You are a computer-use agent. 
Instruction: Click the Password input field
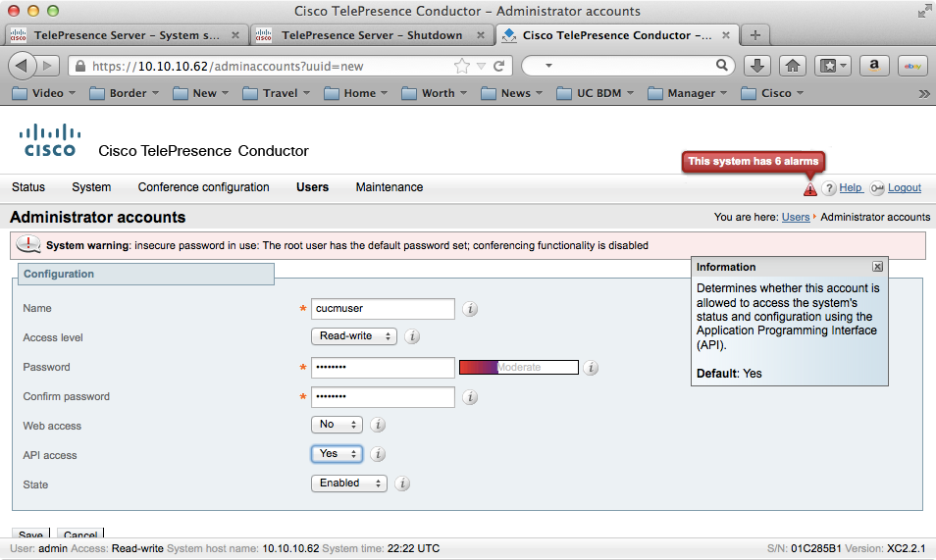[383, 367]
